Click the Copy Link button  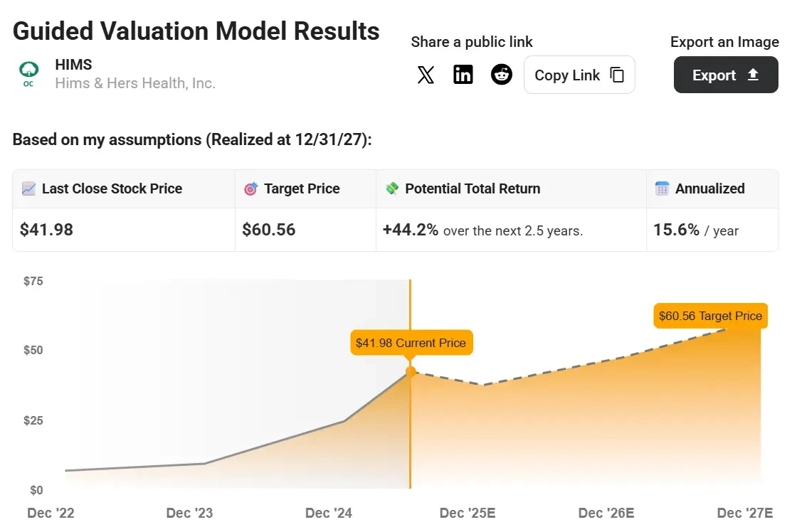[x=579, y=75]
